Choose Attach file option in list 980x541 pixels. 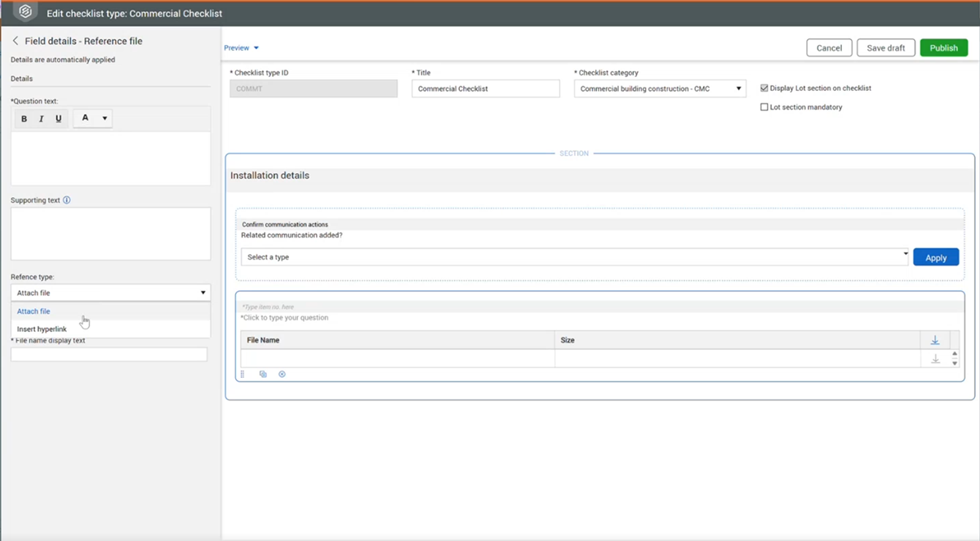point(33,311)
